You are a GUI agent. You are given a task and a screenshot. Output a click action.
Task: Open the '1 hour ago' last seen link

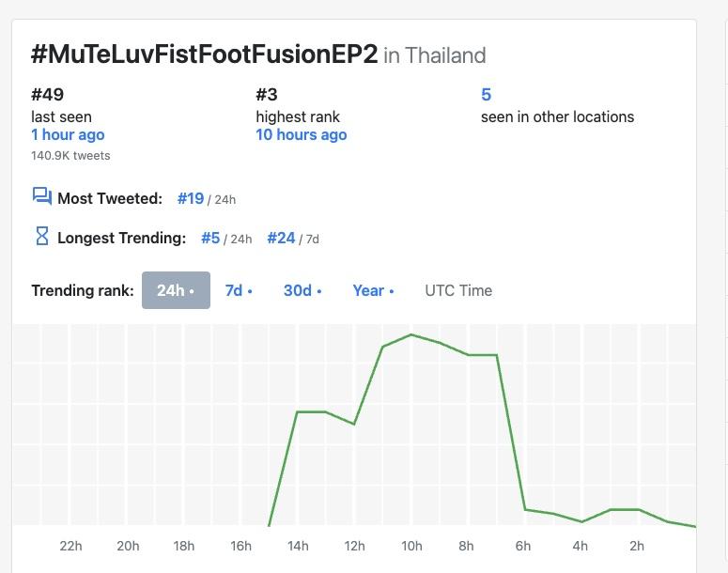pyautogui.click(x=68, y=134)
